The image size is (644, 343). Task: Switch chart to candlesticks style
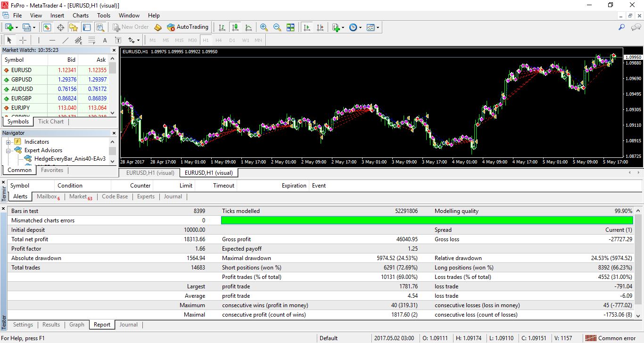click(235, 27)
